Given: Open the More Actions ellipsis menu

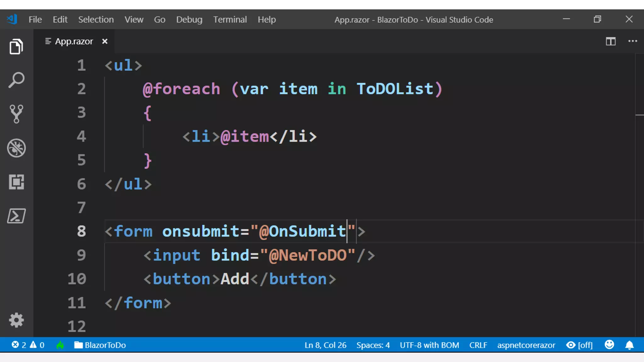Looking at the screenshot, I should click(x=632, y=41).
